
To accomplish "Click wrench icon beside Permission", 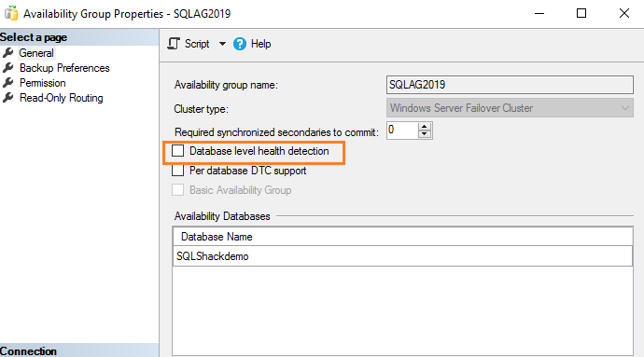I will pyautogui.click(x=7, y=83).
